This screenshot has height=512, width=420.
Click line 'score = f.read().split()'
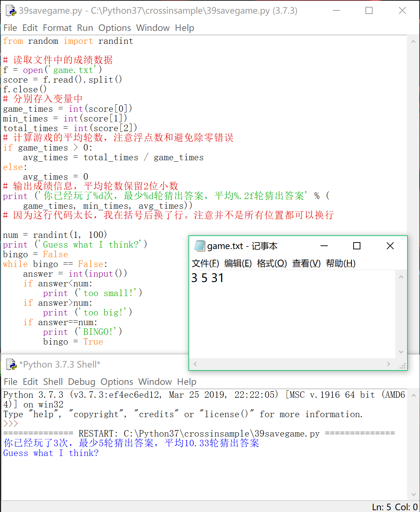pos(62,80)
